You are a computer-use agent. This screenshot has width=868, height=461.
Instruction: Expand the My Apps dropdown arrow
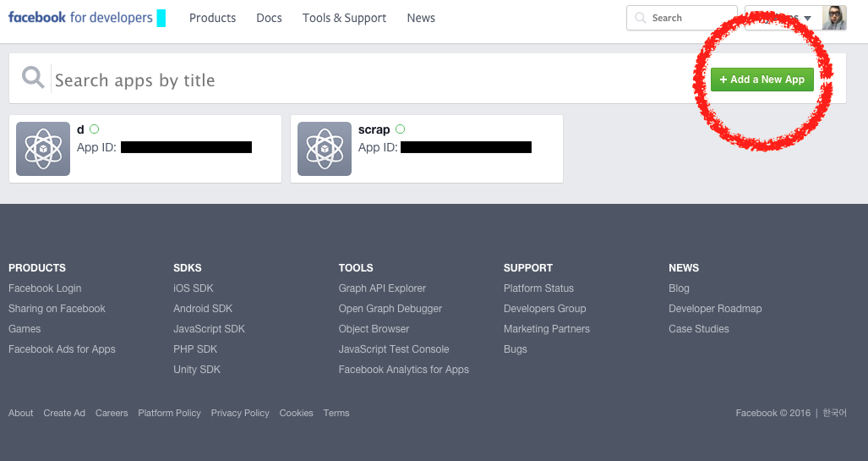[x=808, y=19]
